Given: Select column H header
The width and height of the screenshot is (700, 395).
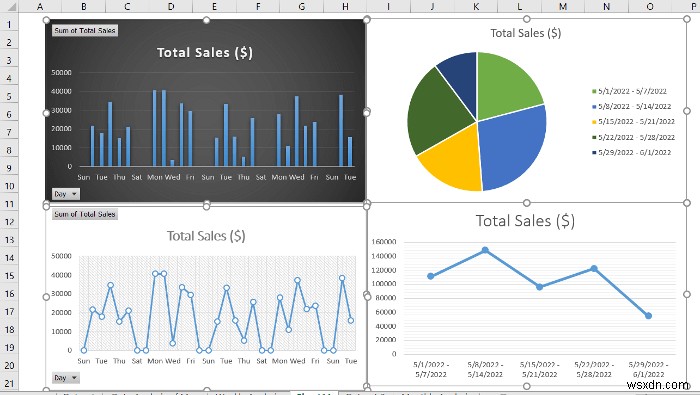Looking at the screenshot, I should tap(345, 6).
